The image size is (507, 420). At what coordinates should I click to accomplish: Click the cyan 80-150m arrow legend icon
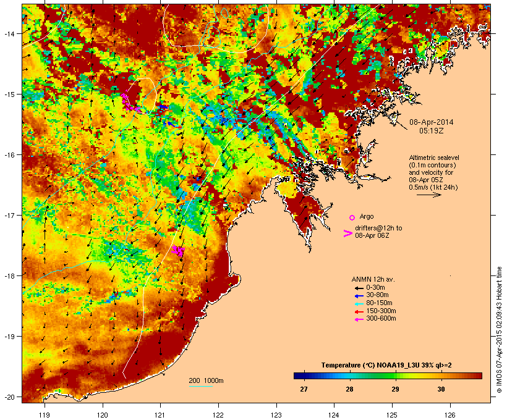[359, 304]
